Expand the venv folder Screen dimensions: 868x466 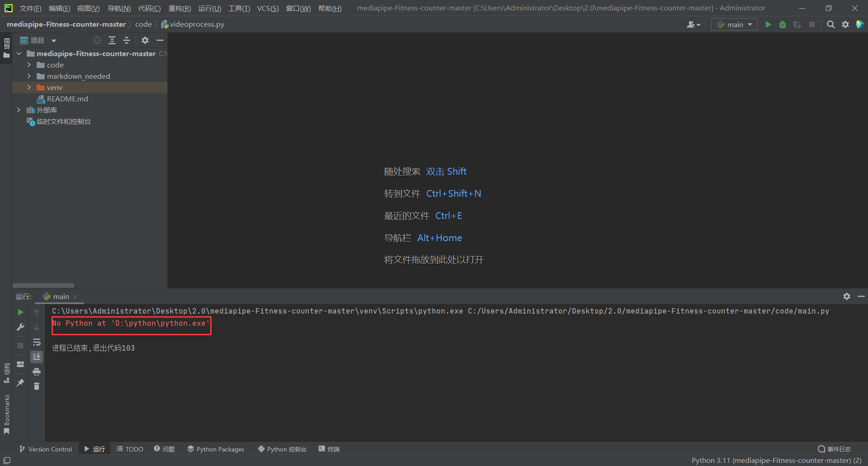(29, 87)
